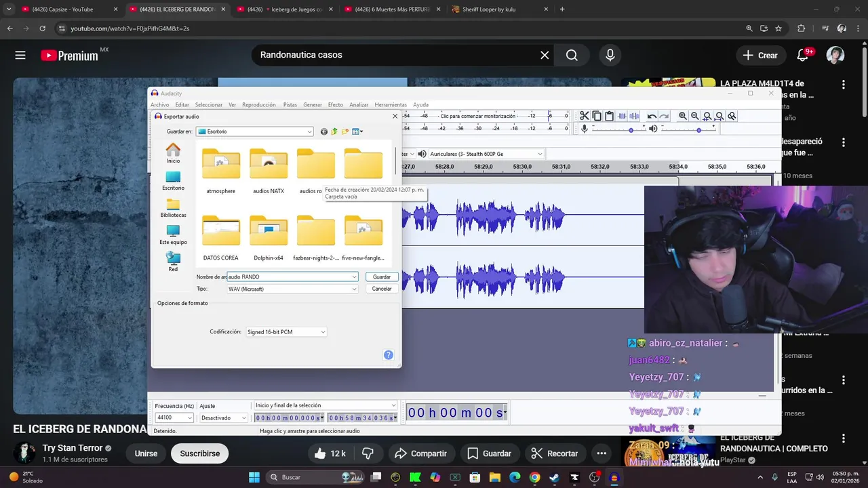This screenshot has height=488, width=868.
Task: Click the Redo arrow in Audacity
Action: click(x=664, y=116)
